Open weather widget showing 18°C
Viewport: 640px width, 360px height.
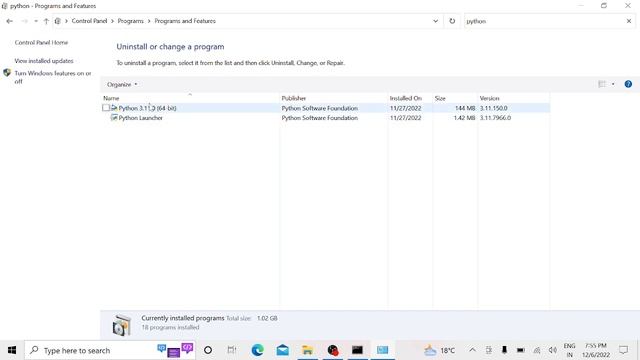pos(439,350)
